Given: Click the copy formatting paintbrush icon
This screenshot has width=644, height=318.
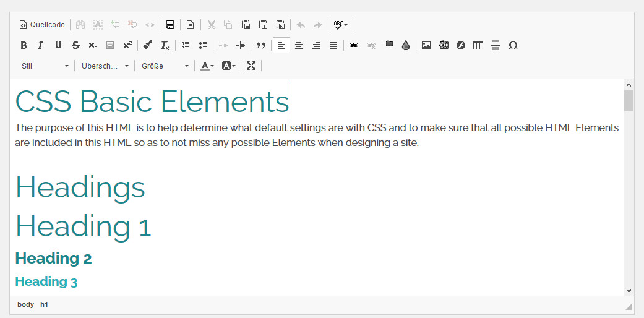Looking at the screenshot, I should (147, 45).
